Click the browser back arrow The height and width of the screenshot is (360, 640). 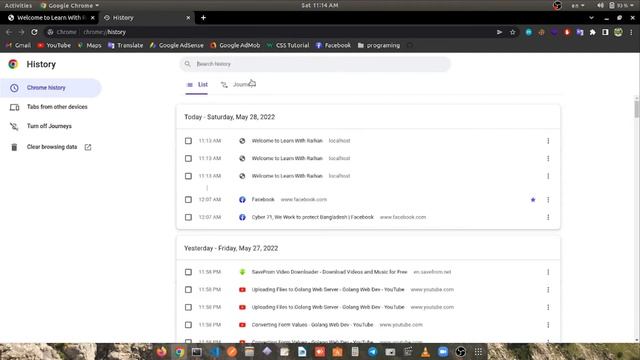9,32
